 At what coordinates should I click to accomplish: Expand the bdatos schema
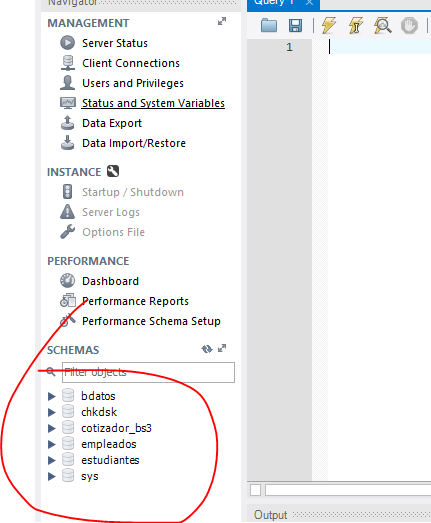tap(52, 396)
